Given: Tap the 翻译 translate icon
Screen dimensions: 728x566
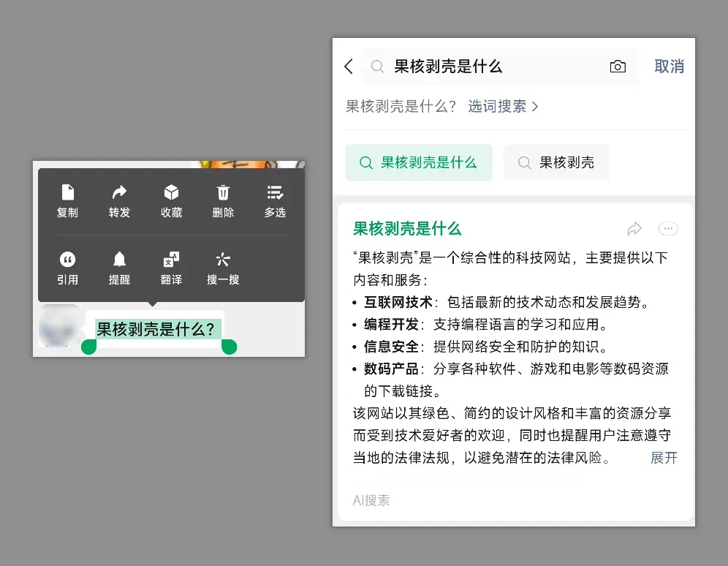Looking at the screenshot, I should click(171, 259).
